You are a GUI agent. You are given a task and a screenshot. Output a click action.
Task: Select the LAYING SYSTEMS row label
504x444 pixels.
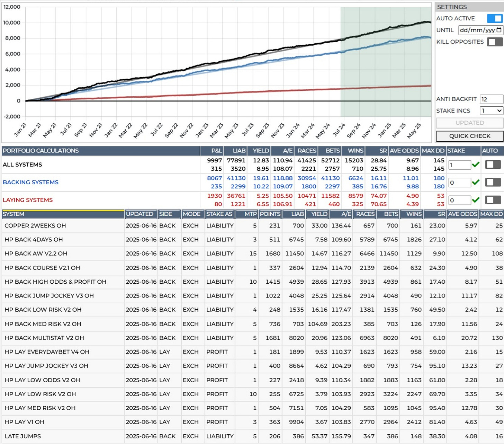coord(28,200)
